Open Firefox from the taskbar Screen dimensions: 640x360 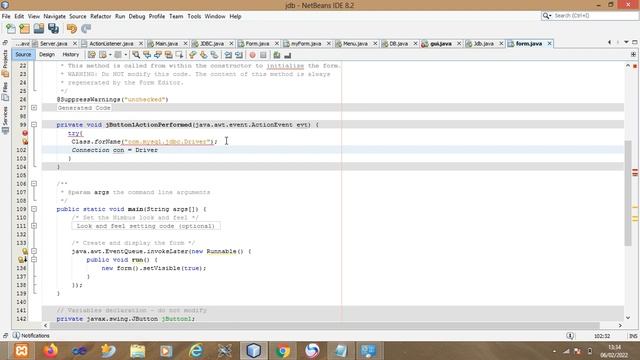(x=51, y=351)
